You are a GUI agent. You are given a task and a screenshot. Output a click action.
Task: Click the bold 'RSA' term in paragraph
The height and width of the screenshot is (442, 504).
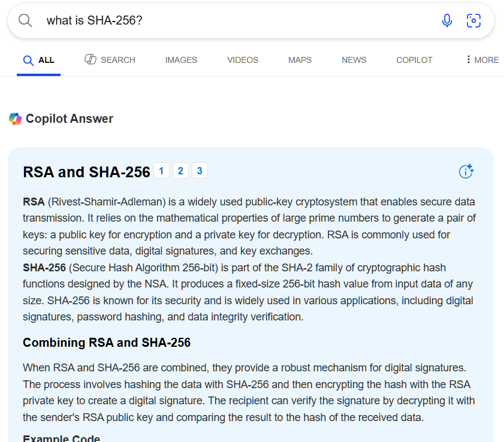click(34, 202)
